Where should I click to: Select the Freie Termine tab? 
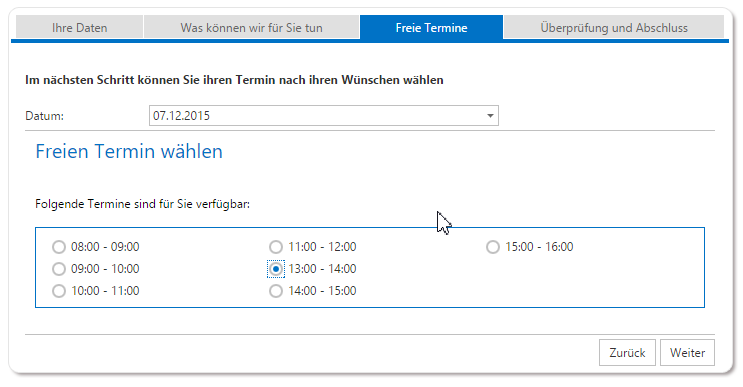431,27
